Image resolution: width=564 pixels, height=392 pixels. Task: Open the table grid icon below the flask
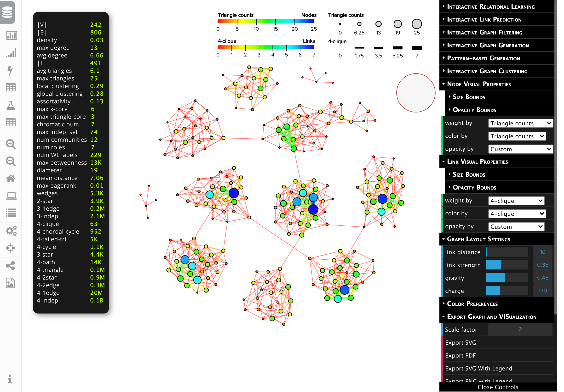tap(11, 122)
